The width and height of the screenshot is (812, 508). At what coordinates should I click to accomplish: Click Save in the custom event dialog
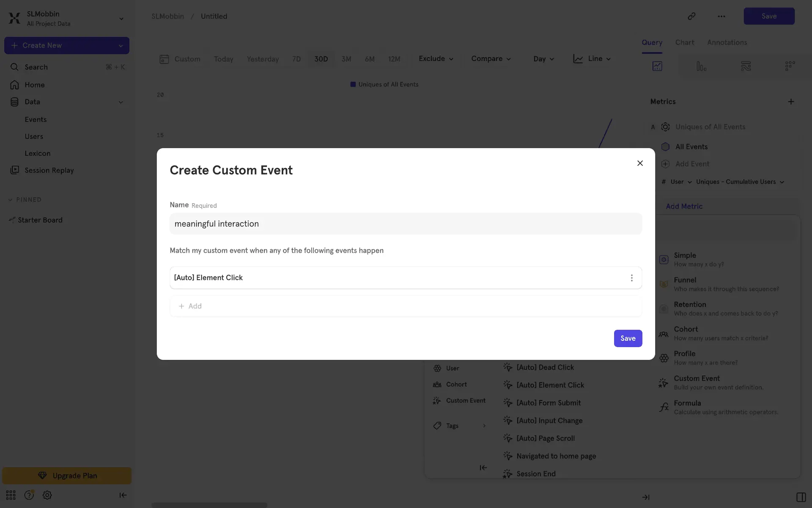(x=628, y=338)
